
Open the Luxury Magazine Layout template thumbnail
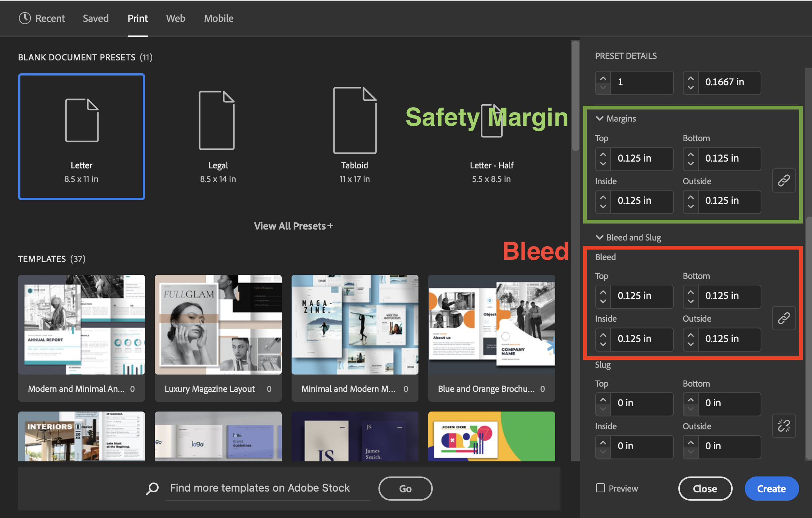coord(218,325)
